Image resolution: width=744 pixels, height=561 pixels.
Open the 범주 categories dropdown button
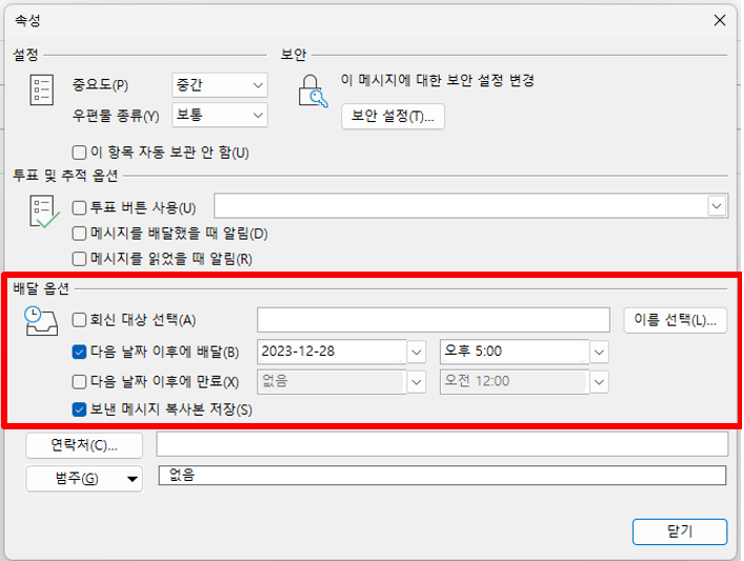(x=84, y=478)
